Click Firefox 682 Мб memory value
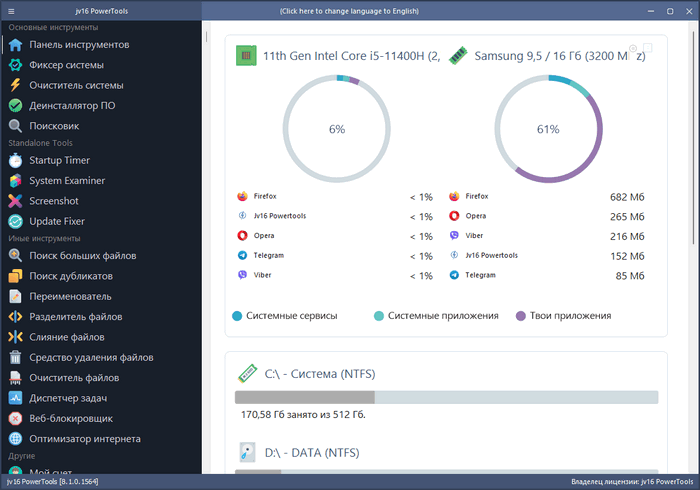 627,197
